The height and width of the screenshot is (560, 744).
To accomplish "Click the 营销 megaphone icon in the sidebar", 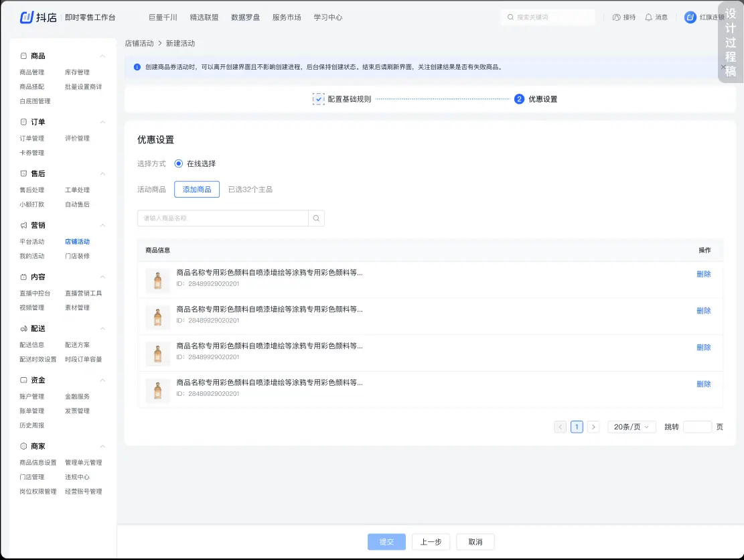I will pyautogui.click(x=23, y=226).
